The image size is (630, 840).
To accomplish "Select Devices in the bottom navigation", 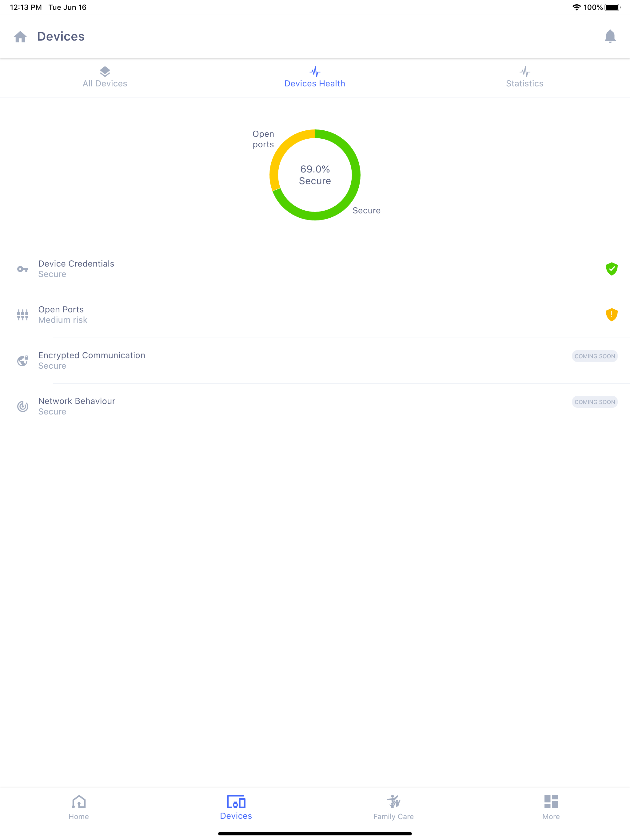I will click(236, 807).
